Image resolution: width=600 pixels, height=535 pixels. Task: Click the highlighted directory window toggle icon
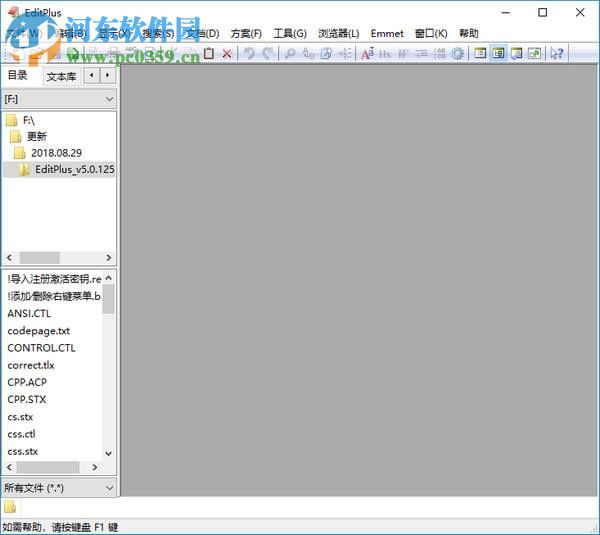498,53
